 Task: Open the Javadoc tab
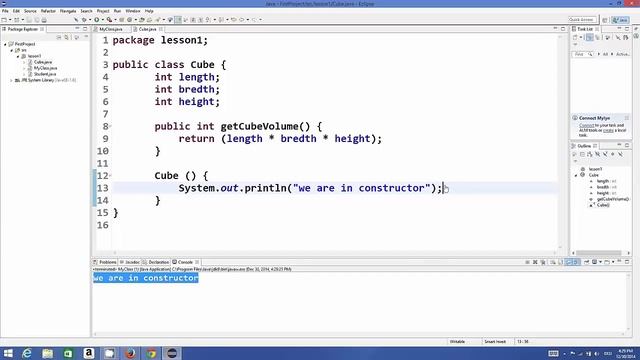click(130, 262)
